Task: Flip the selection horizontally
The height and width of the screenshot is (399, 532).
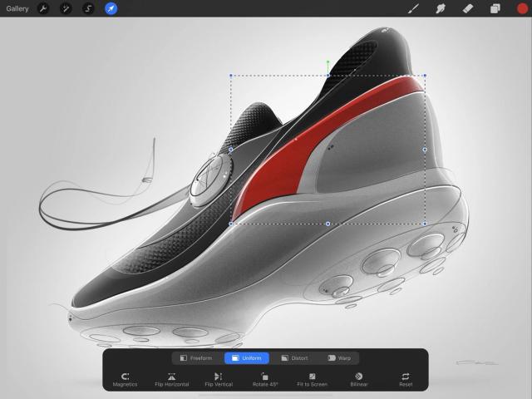Action: click(172, 380)
